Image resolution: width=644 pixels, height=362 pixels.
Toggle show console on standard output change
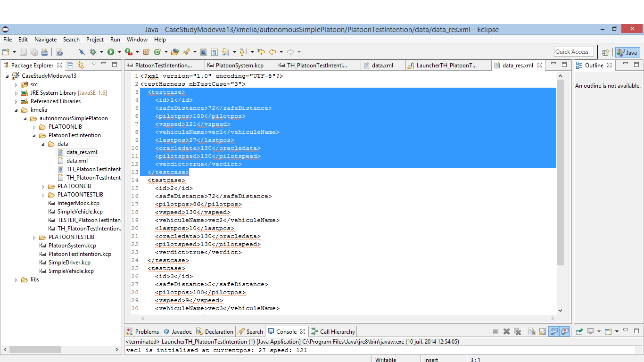[x=554, y=331]
